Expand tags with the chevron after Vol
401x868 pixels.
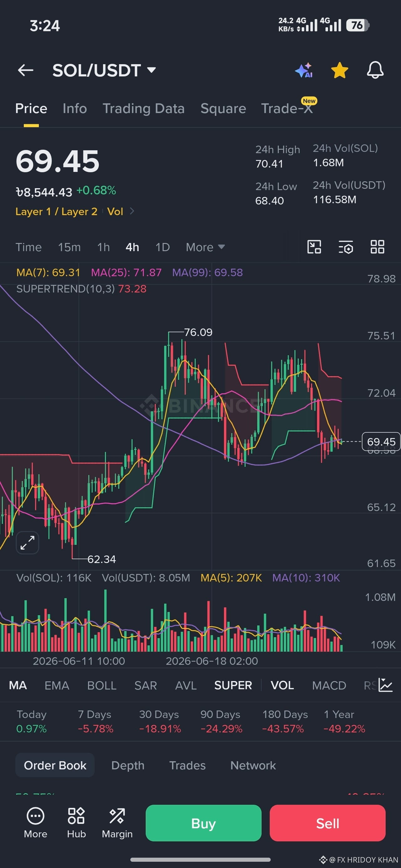click(132, 211)
